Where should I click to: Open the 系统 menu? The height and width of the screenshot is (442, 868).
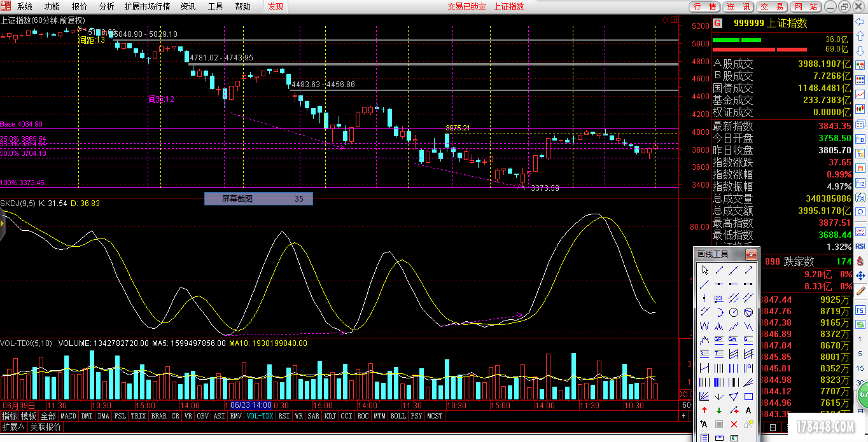25,6
